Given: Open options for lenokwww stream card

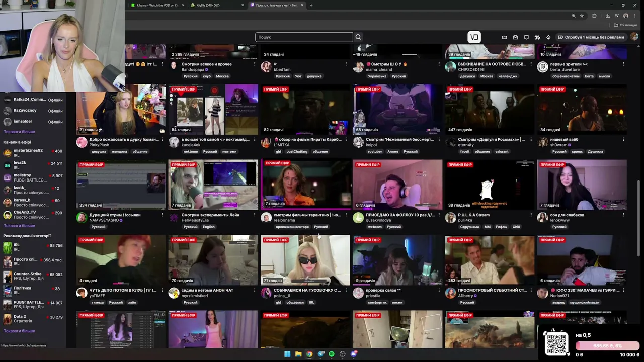Looking at the screenshot, I should pyautogui.click(x=623, y=215).
